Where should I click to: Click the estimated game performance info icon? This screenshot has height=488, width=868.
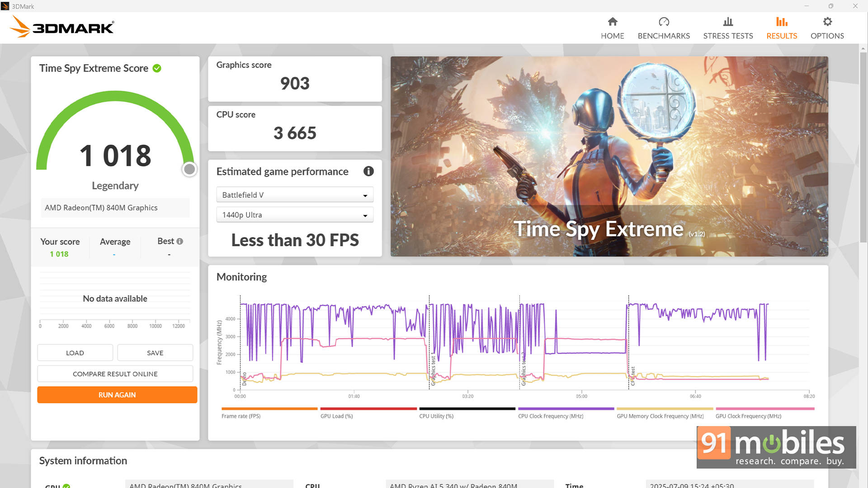tap(368, 171)
